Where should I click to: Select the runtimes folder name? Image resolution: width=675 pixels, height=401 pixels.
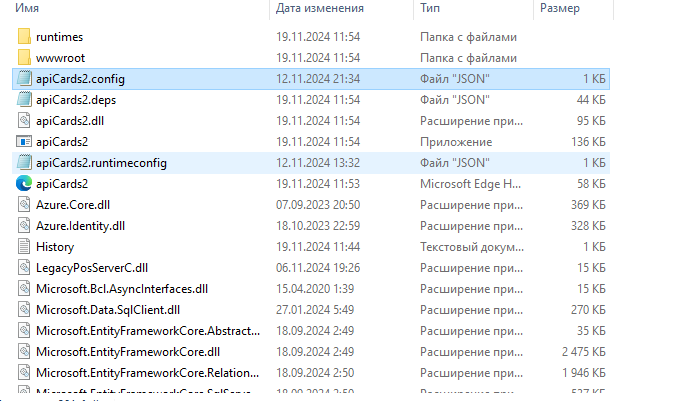point(59,37)
